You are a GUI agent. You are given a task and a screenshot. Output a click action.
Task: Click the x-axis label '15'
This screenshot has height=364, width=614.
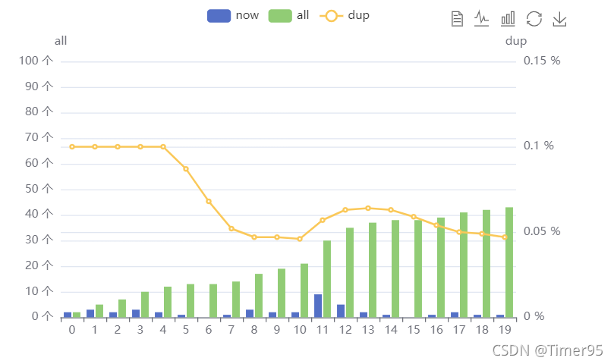[414, 330]
